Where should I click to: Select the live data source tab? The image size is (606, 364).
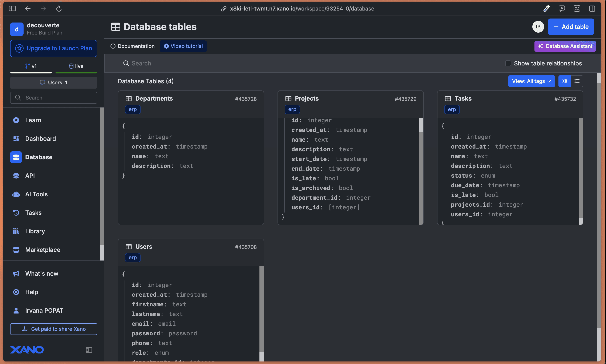(76, 66)
